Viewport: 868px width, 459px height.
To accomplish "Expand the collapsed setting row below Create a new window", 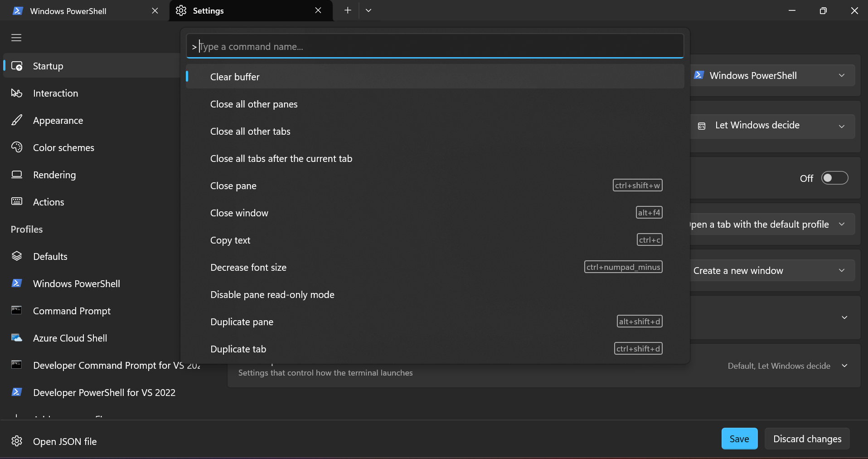I will tap(844, 317).
